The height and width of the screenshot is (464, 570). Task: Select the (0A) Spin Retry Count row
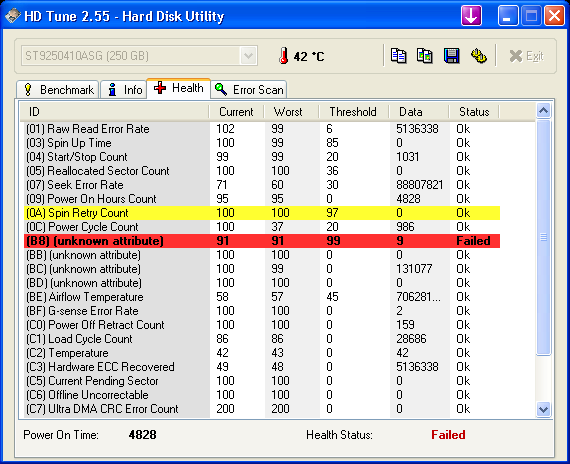(x=262, y=213)
